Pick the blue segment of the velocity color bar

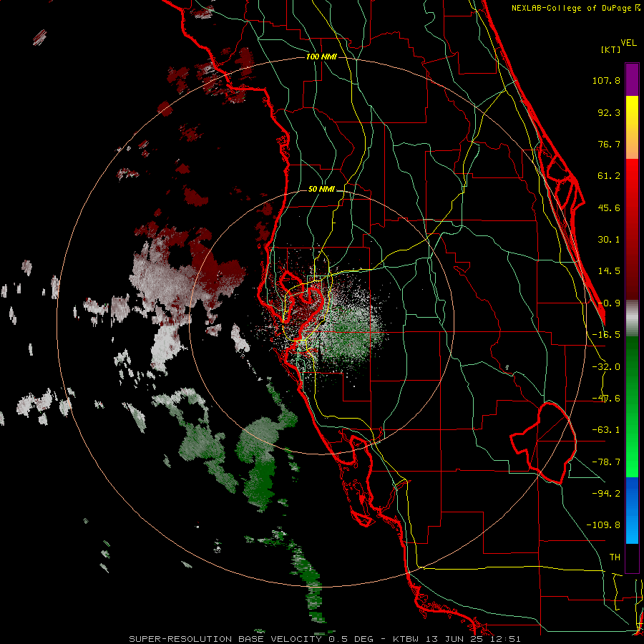pos(632,510)
